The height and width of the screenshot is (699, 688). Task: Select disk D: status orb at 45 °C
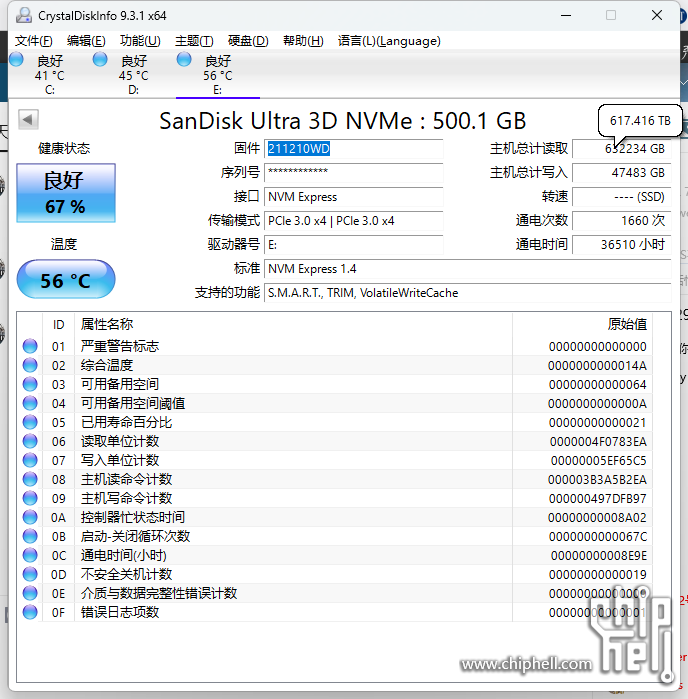pyautogui.click(x=100, y=59)
